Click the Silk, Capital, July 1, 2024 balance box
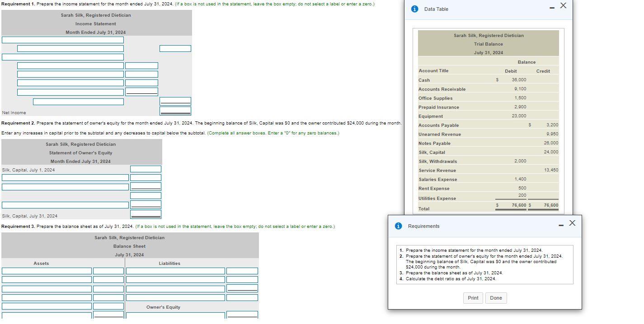This screenshot has height=324, width=644. (x=146, y=169)
